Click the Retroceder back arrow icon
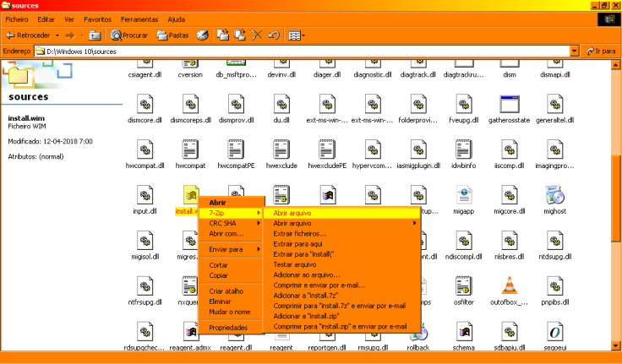 (x=11, y=35)
